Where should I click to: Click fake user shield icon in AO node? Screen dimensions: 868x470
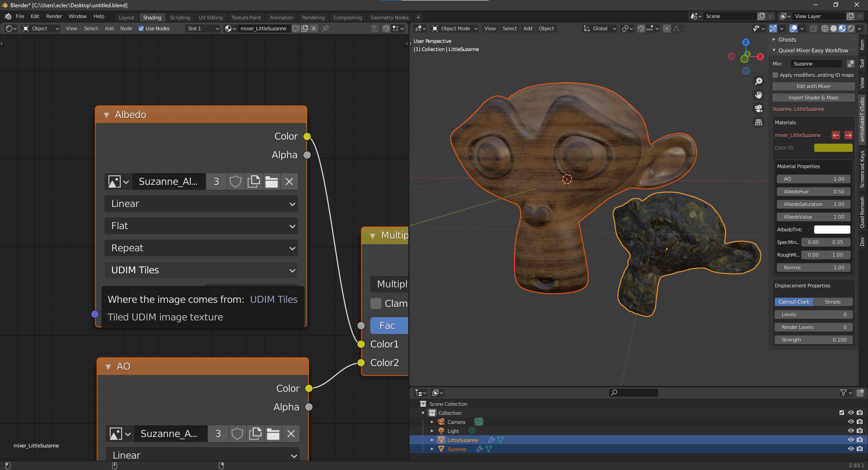click(x=237, y=434)
